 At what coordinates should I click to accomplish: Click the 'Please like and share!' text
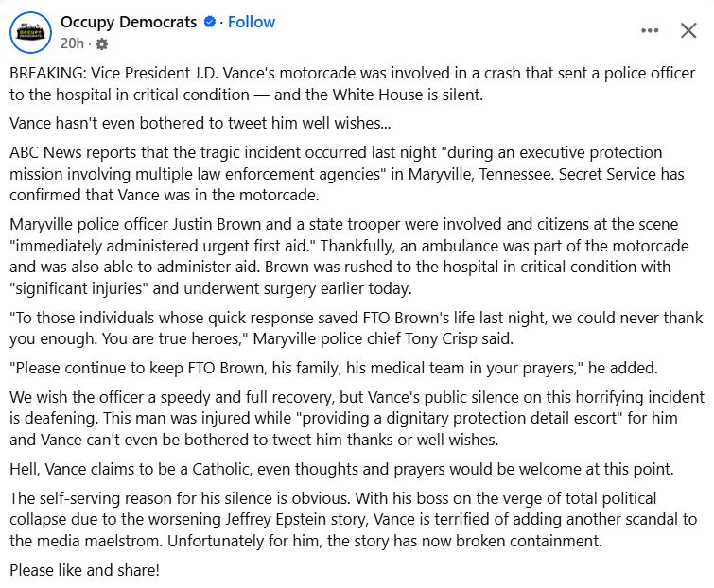[x=85, y=570]
